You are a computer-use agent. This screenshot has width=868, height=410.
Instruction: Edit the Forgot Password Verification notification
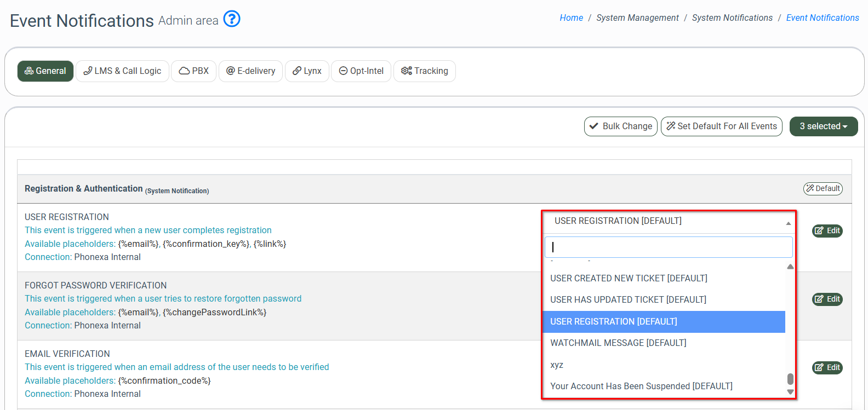827,299
